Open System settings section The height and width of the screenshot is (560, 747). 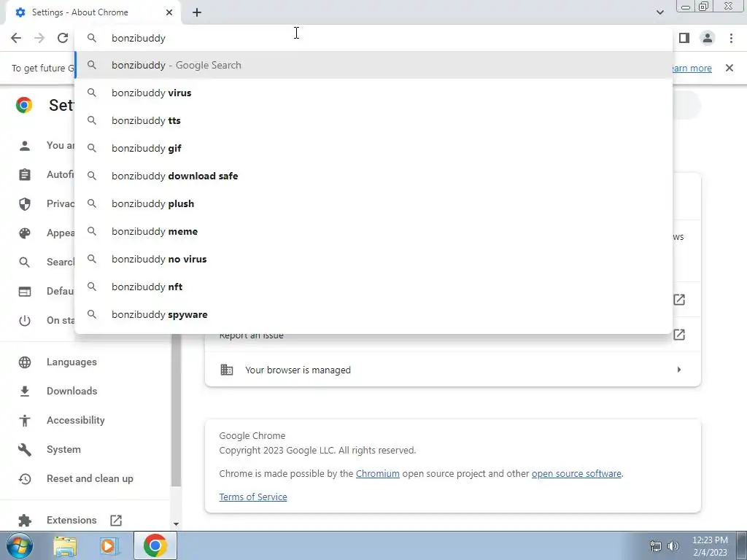point(63,449)
